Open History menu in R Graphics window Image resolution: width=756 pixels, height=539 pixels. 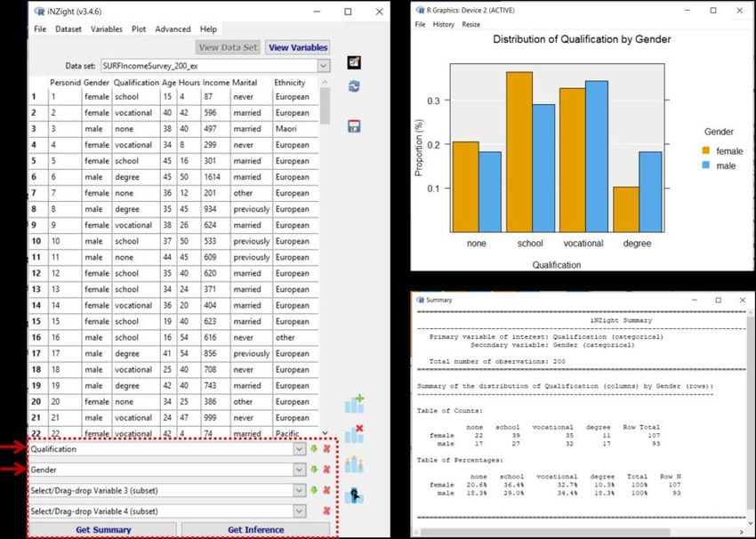444,24
